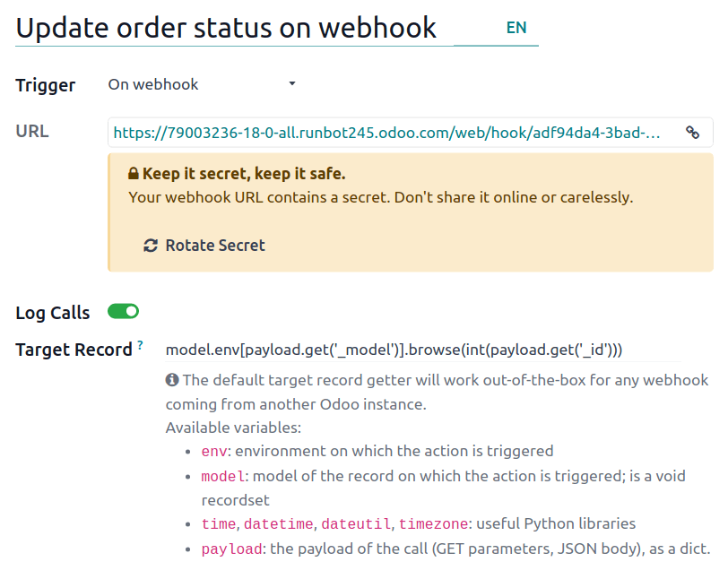Click the 'env' variable code tag
The height and width of the screenshot is (579, 728).
tap(213, 451)
